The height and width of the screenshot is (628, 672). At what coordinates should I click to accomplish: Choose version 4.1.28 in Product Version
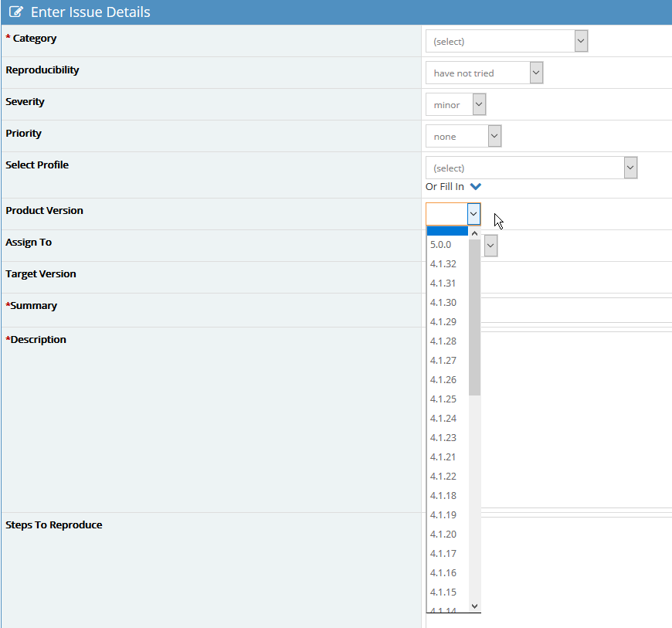click(x=443, y=341)
